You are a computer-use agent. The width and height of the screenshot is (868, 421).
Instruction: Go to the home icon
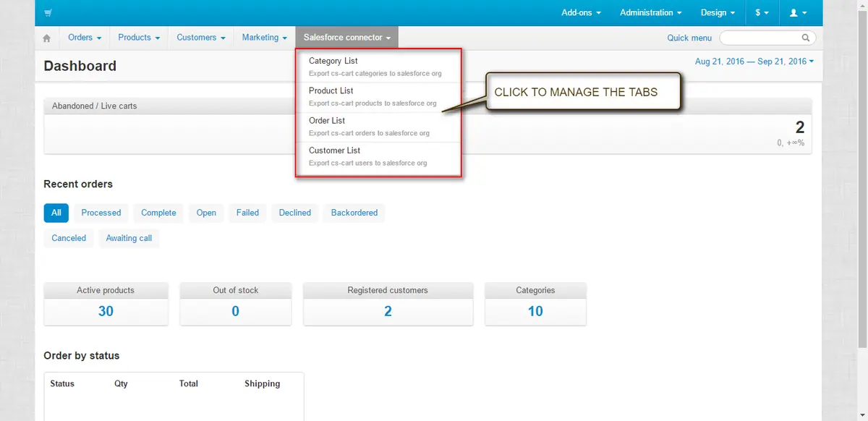tap(47, 38)
